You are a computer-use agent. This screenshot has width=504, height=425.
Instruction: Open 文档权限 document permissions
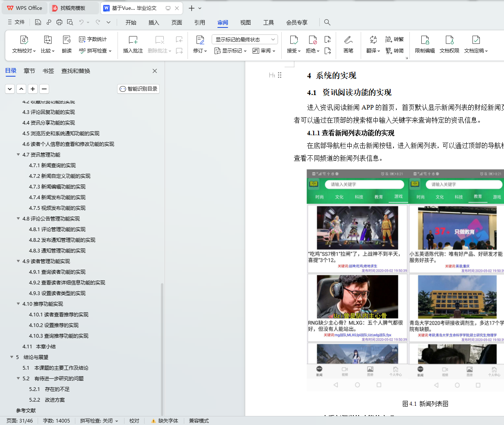[450, 44]
